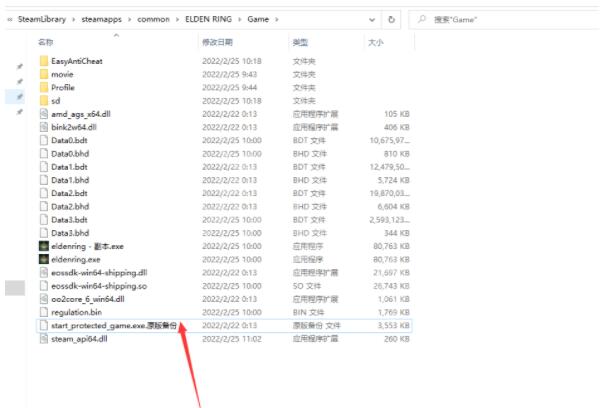Click the 21,697 KB size cell
This screenshot has height=408, width=608.
click(392, 273)
